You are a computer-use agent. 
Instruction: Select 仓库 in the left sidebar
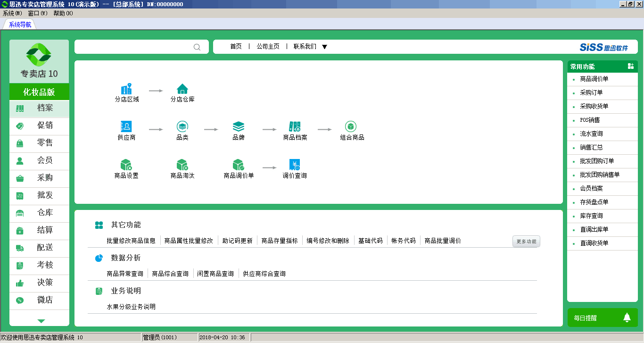[39, 213]
